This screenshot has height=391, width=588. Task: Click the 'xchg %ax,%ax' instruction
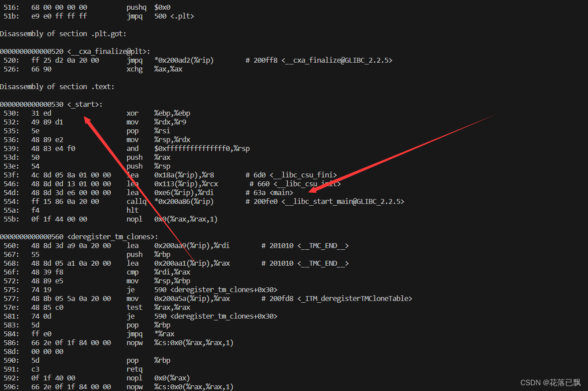154,69
